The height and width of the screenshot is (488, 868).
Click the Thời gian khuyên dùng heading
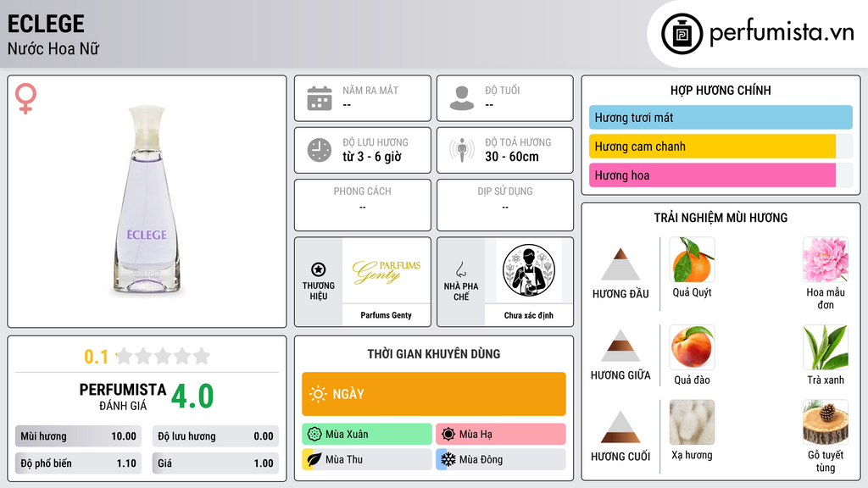(x=434, y=353)
